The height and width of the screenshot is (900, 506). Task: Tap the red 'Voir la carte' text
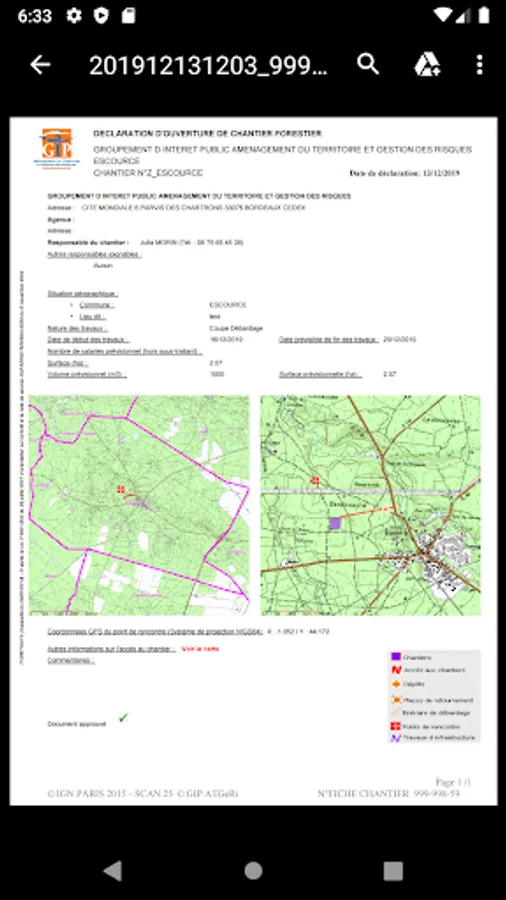[200, 649]
